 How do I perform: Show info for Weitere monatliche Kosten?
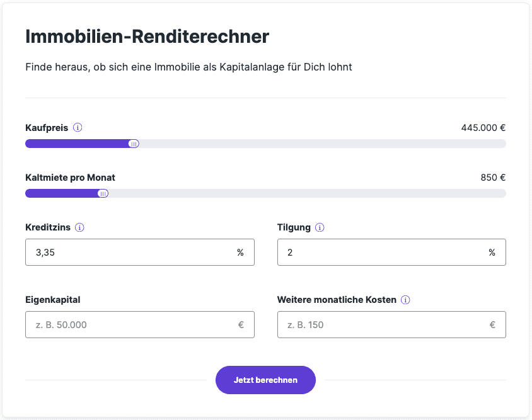pyautogui.click(x=405, y=300)
